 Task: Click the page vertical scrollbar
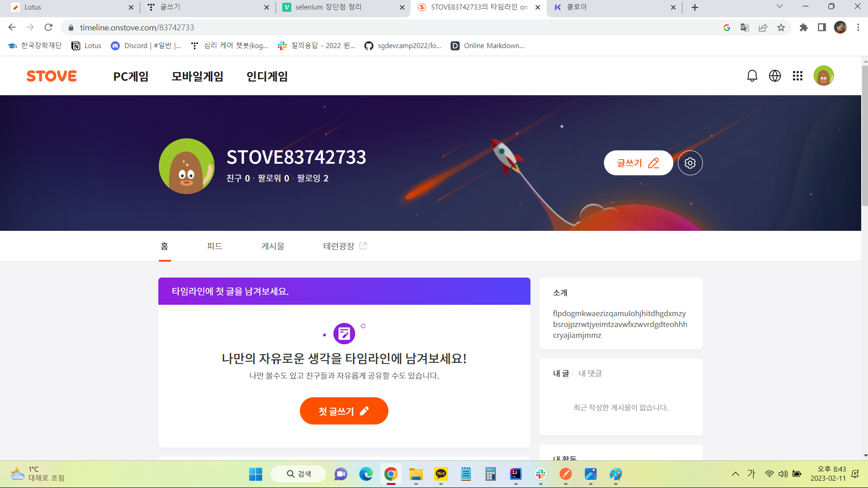click(864, 136)
